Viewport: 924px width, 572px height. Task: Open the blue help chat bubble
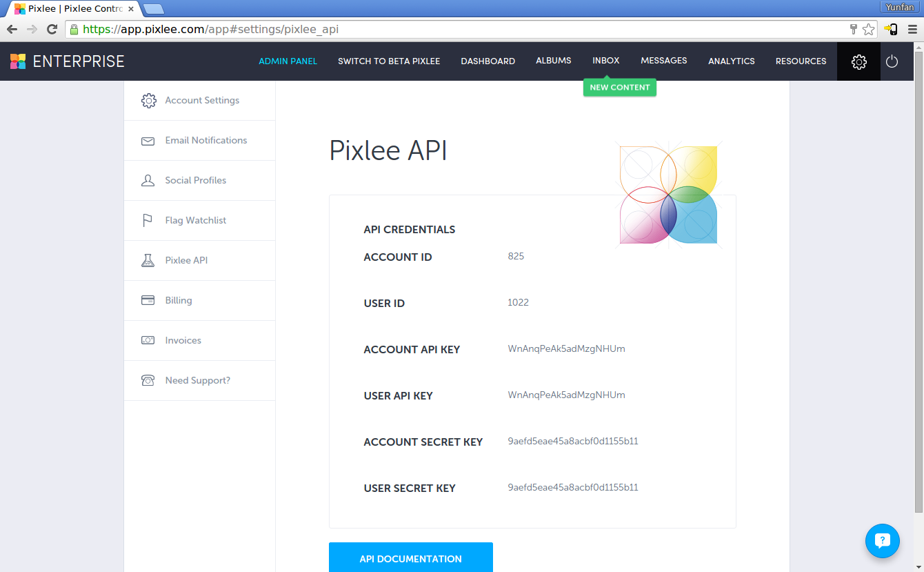(x=883, y=540)
